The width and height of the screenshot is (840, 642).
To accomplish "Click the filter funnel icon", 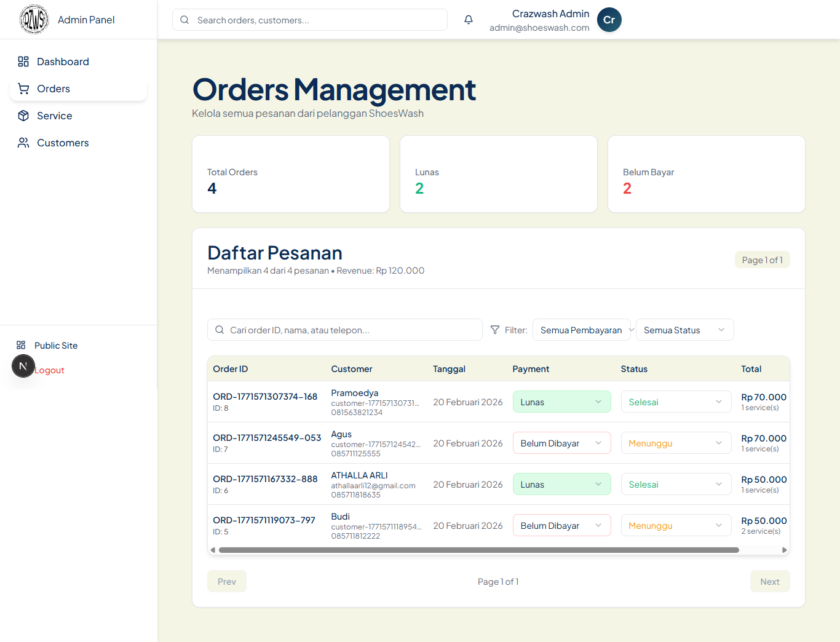I will tap(495, 330).
